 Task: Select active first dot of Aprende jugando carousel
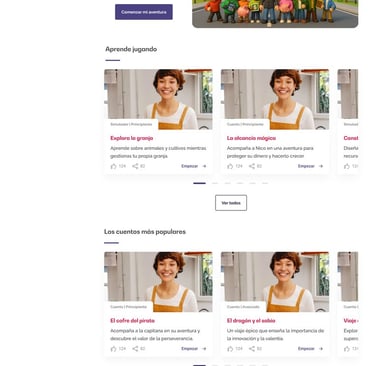199,183
